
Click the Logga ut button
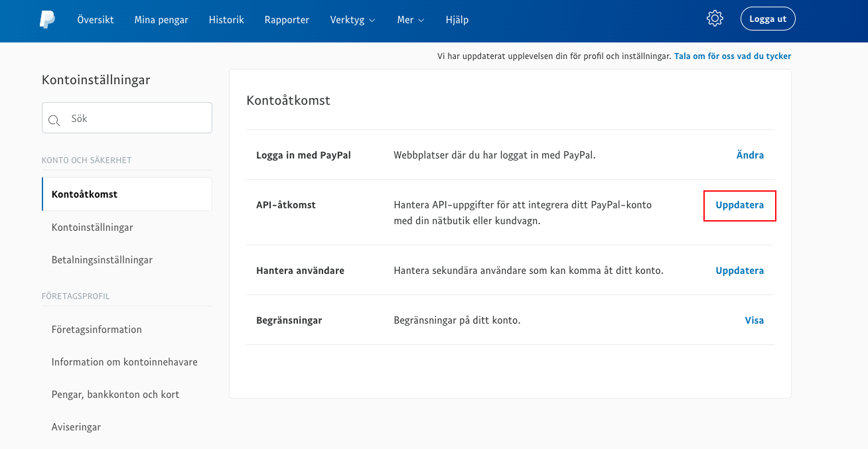pyautogui.click(x=768, y=19)
